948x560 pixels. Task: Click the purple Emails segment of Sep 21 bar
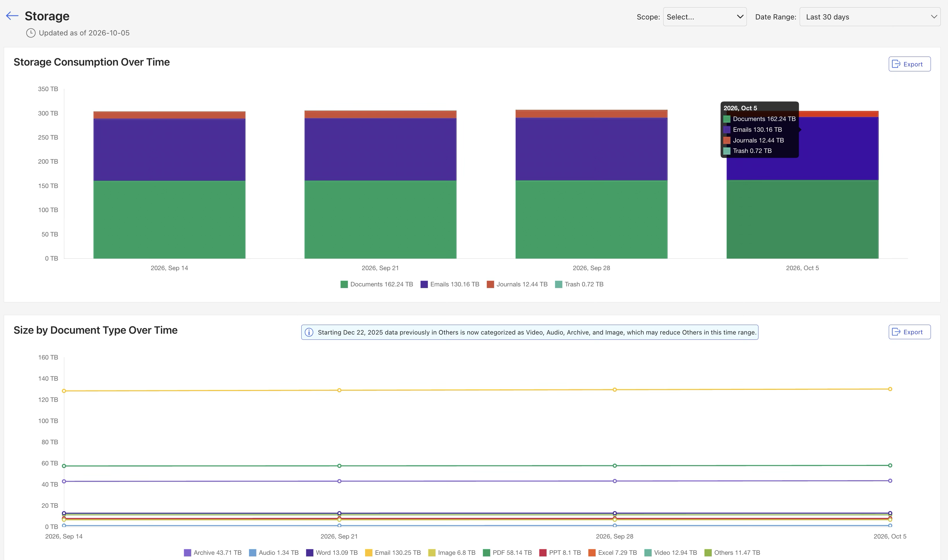[381, 149]
